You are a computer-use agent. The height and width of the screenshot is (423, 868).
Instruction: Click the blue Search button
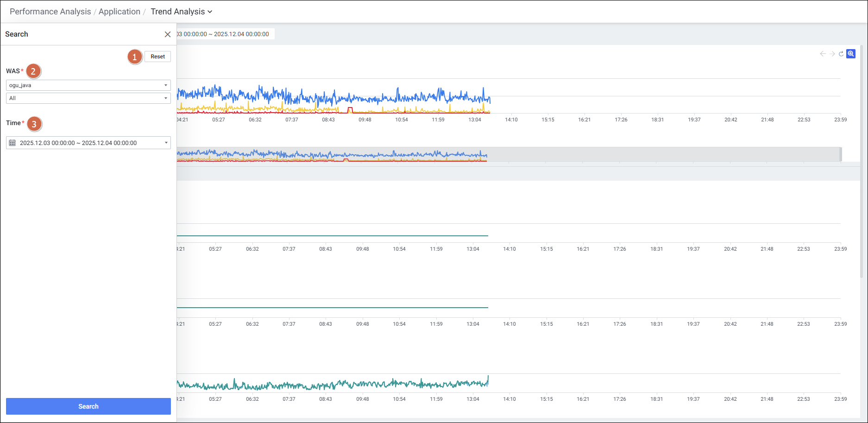point(88,406)
